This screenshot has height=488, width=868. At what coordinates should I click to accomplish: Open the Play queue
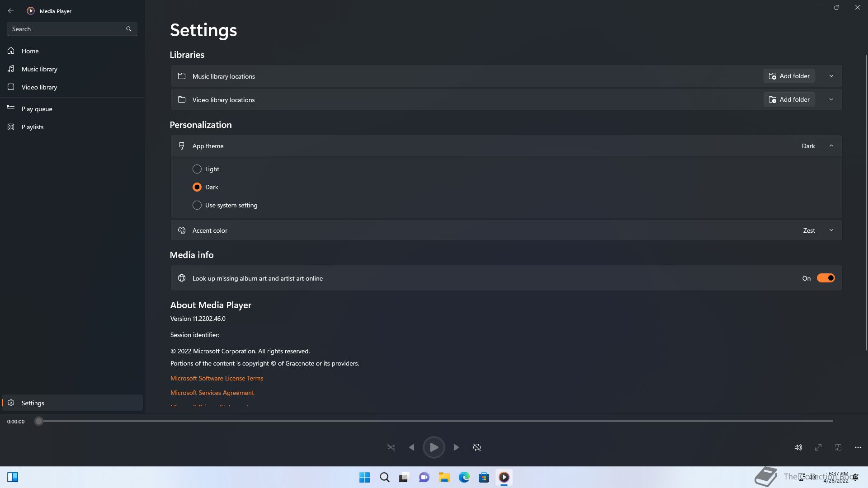point(72,109)
